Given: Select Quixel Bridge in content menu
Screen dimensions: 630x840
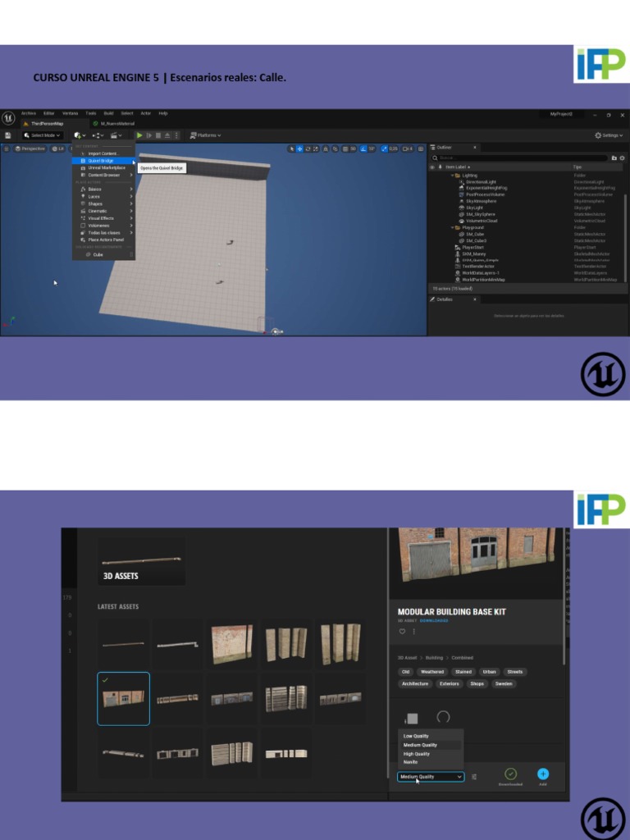Looking at the screenshot, I should (x=103, y=161).
